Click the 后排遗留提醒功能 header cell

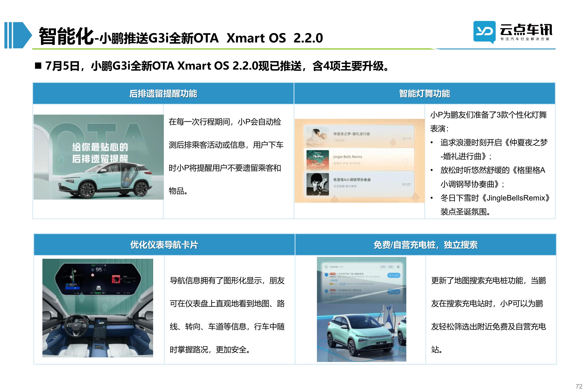pyautogui.click(x=163, y=93)
